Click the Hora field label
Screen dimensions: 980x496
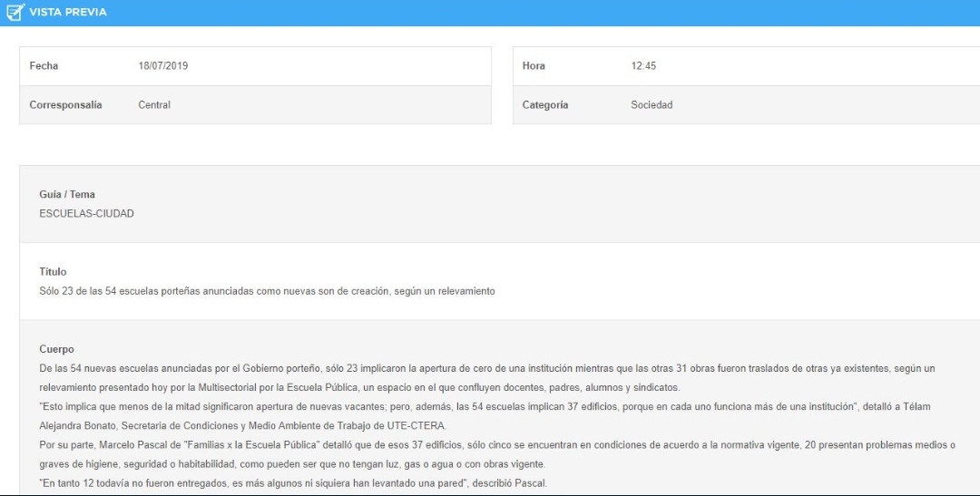click(534, 66)
